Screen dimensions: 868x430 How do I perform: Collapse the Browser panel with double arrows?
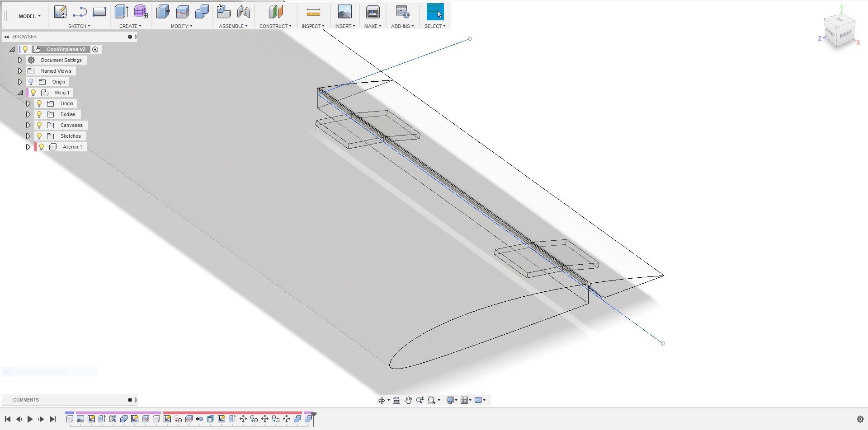point(7,37)
